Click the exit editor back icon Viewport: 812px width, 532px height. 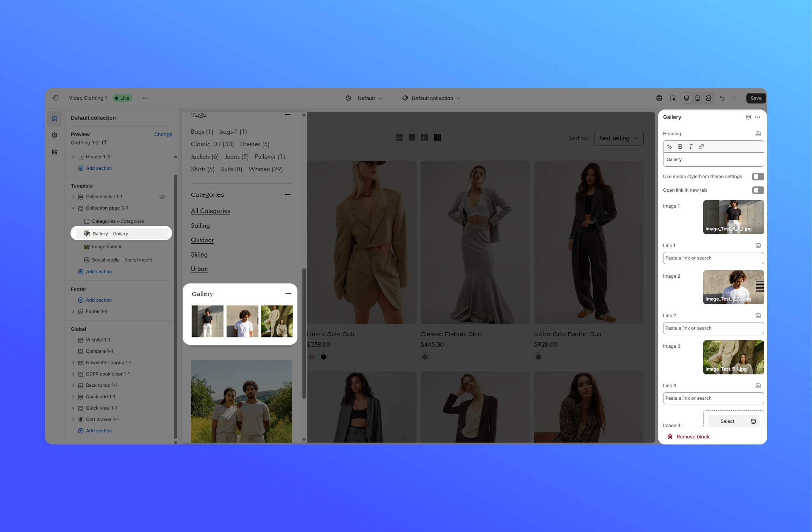click(55, 98)
